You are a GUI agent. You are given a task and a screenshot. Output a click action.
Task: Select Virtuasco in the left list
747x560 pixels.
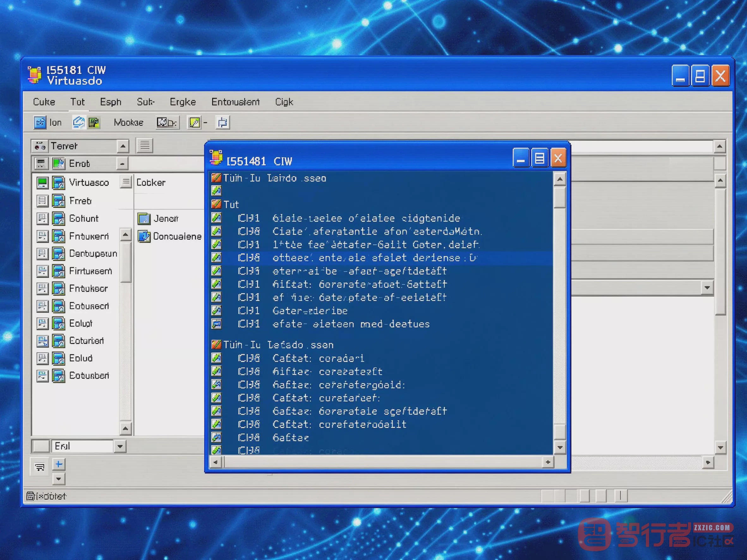pyautogui.click(x=89, y=182)
